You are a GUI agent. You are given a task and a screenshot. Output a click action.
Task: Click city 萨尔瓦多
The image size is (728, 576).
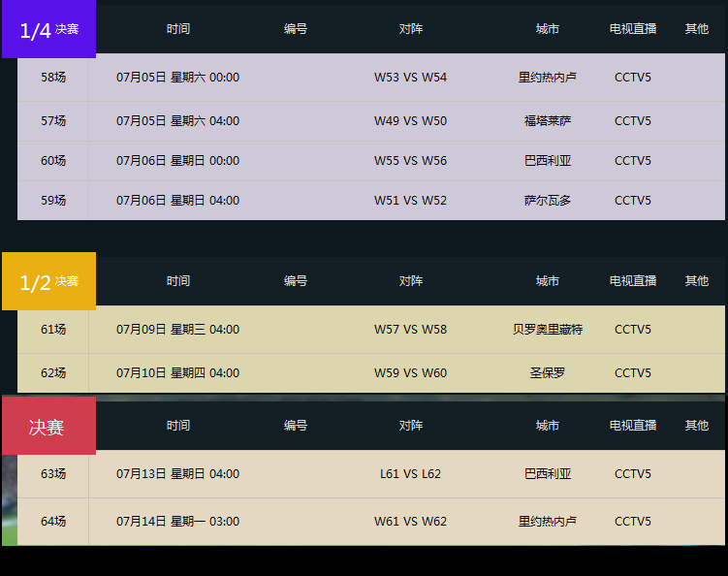click(x=548, y=200)
